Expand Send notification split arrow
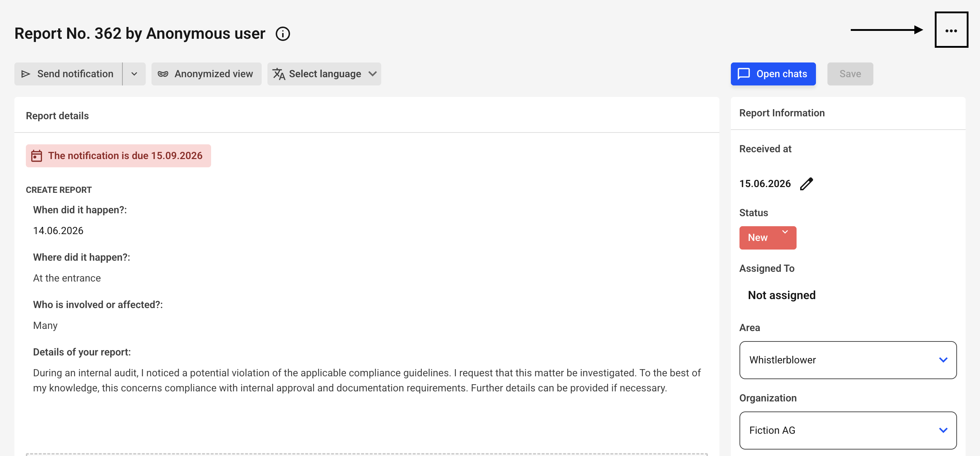The height and width of the screenshot is (456, 980). coord(134,74)
